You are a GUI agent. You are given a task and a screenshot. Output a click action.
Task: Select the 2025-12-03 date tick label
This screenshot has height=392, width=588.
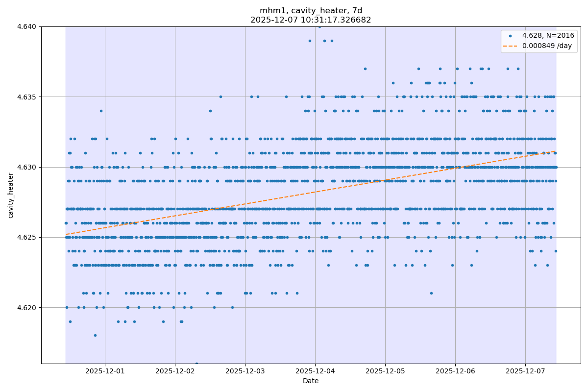point(245,371)
